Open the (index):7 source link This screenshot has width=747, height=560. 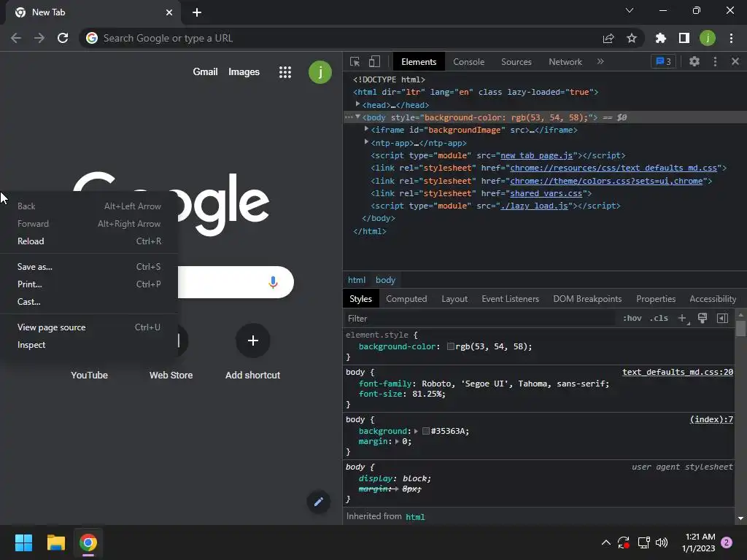click(711, 419)
